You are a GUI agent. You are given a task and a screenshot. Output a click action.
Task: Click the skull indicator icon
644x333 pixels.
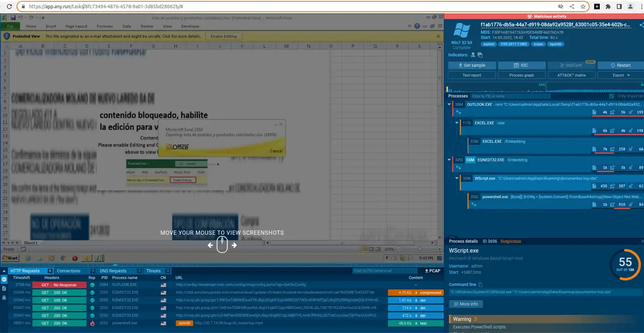point(473,55)
